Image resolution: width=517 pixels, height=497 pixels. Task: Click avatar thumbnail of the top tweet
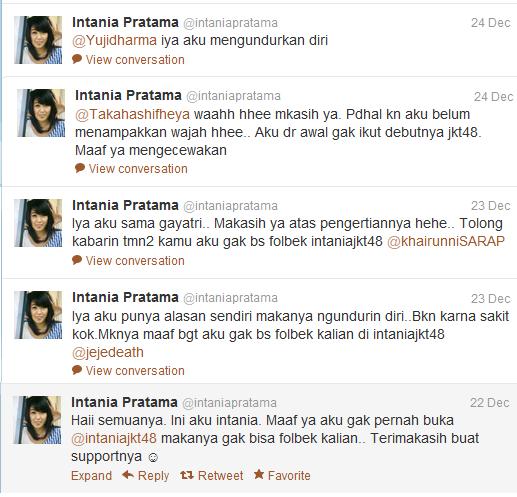pos(38,40)
